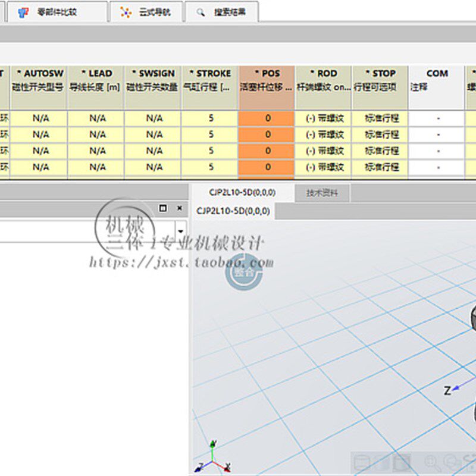Click the faint wireframe box view icon
The image size is (476, 476).
[362, 464]
